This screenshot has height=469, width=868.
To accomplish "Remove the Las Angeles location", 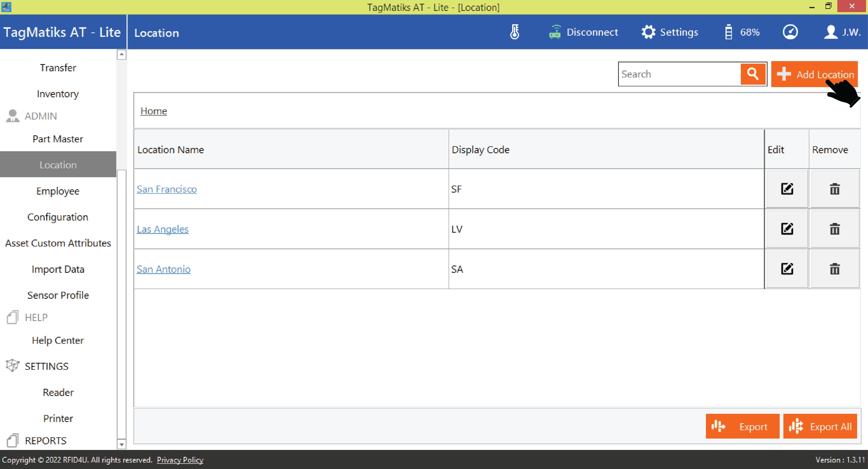I will point(835,229).
